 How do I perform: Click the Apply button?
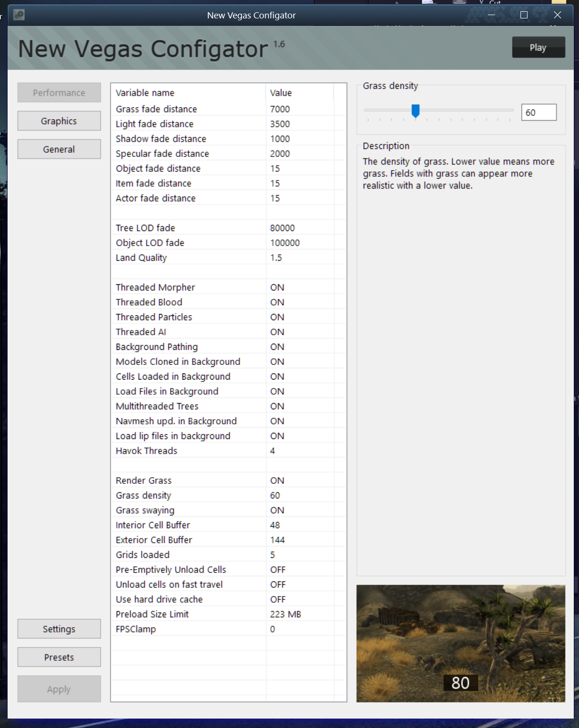tap(59, 689)
